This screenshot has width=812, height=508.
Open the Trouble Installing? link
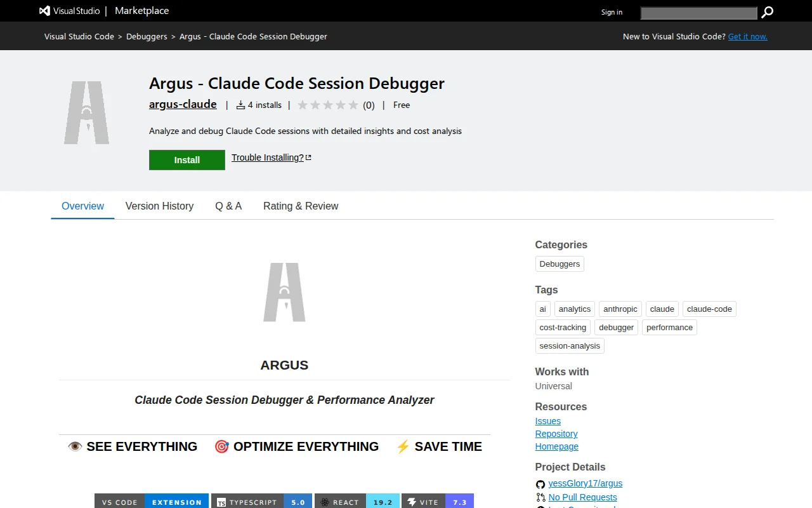tap(267, 157)
